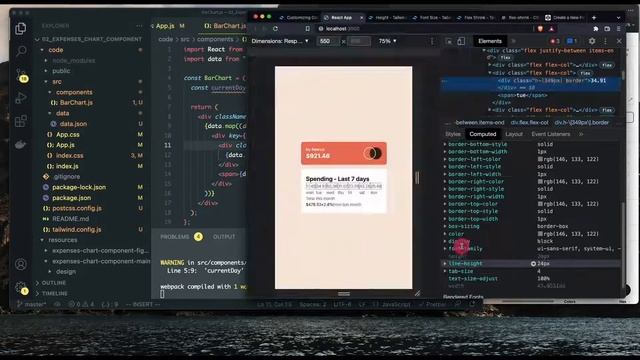640x360 pixels.
Task: Expand the public folder
Action: (46, 71)
